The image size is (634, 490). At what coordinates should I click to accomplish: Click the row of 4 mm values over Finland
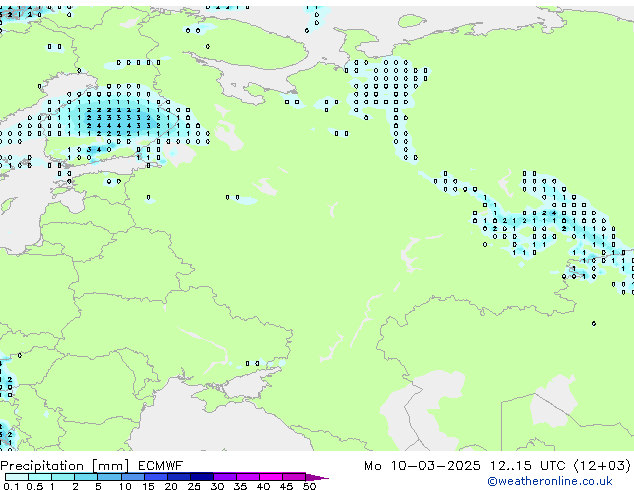[x=113, y=126]
